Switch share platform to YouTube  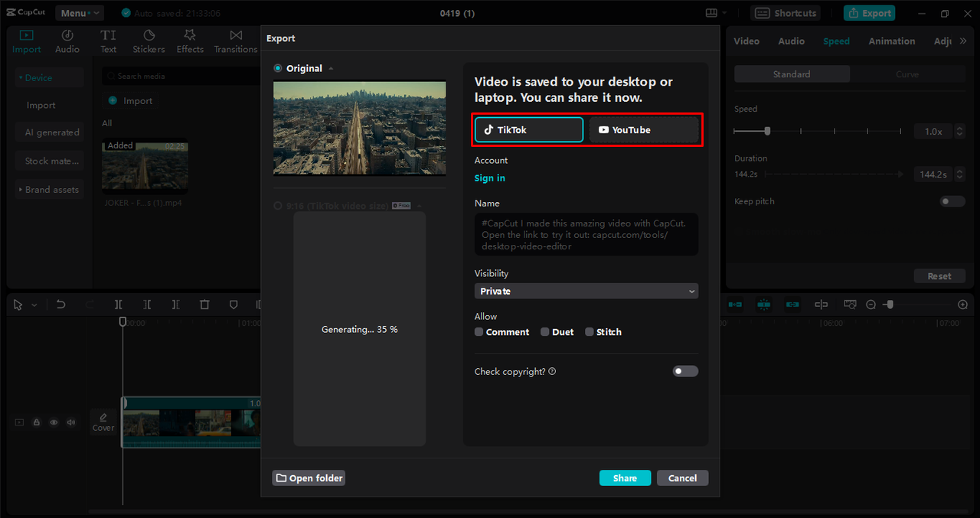coord(644,130)
